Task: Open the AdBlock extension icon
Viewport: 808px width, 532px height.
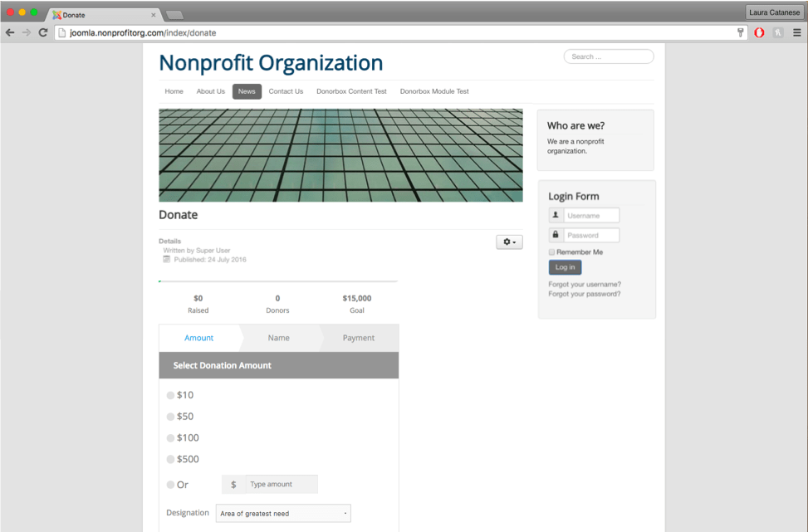Action: tap(759, 32)
